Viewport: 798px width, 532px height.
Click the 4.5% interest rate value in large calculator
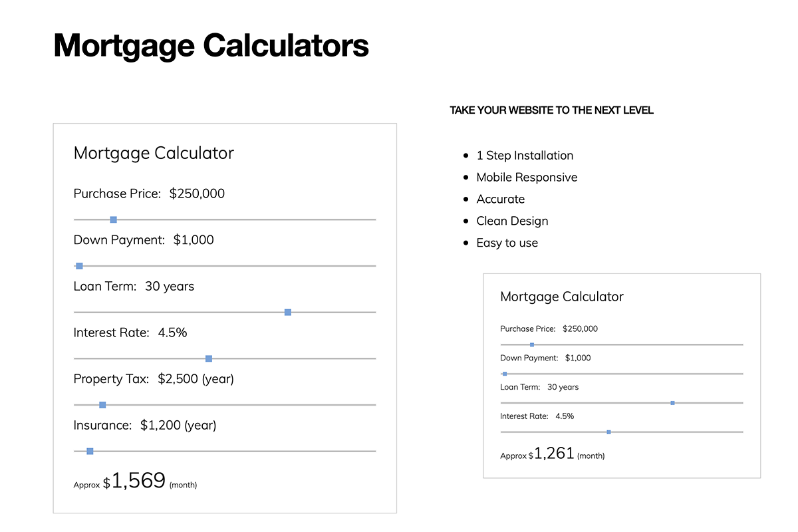coord(172,332)
